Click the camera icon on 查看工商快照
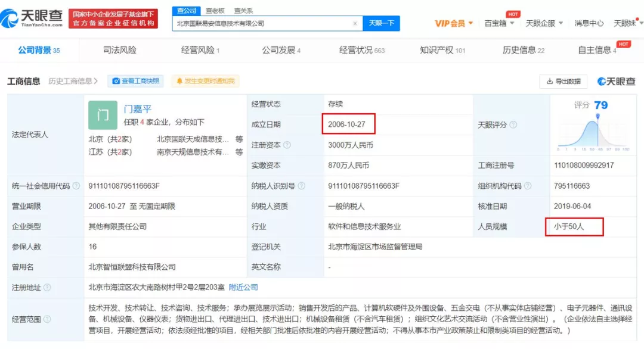Screen dimensions: 644x349 tap(116, 80)
